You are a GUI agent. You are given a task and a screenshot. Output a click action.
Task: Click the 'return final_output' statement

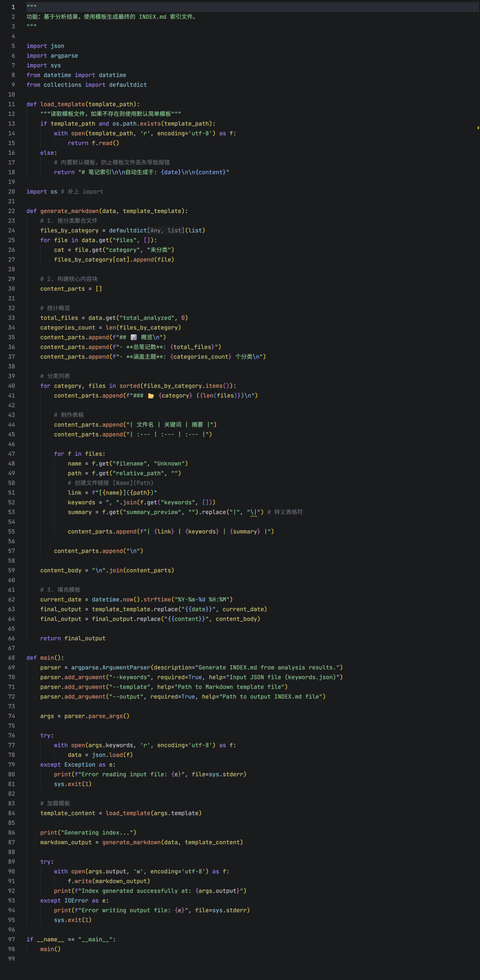[x=73, y=639]
